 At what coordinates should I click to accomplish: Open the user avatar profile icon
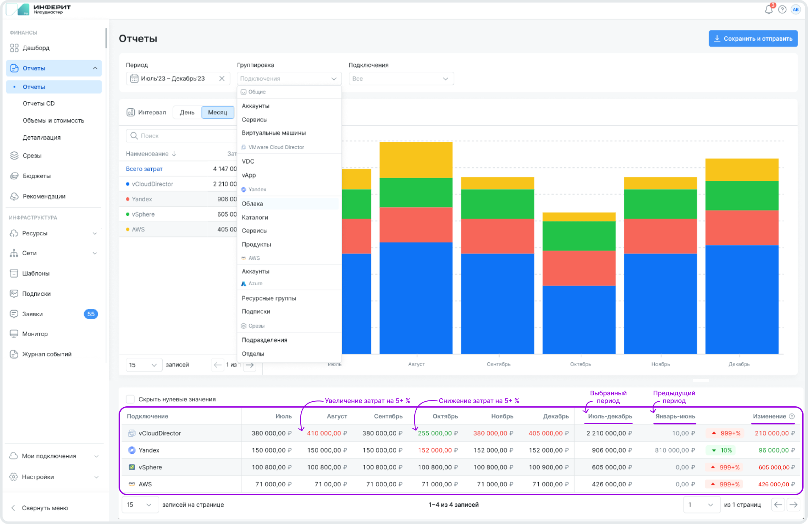796,9
